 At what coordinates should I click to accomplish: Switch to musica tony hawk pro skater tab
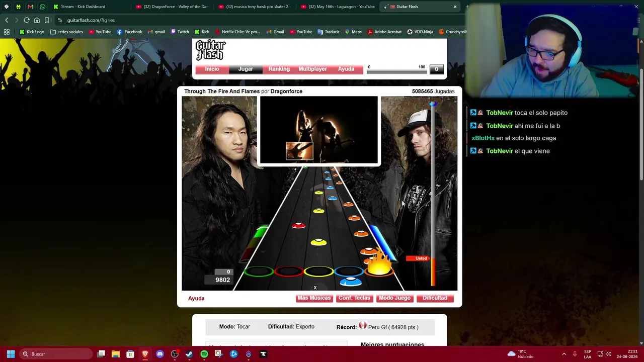click(255, 7)
